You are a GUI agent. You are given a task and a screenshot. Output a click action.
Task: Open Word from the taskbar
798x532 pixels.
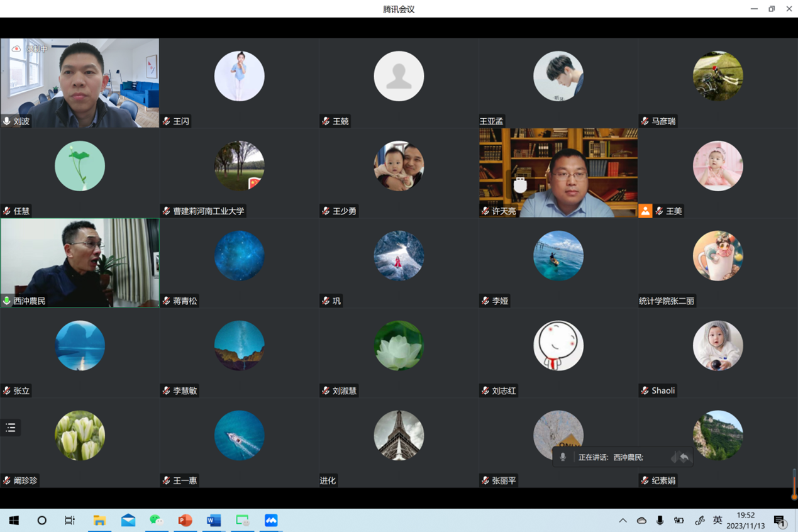(x=214, y=521)
